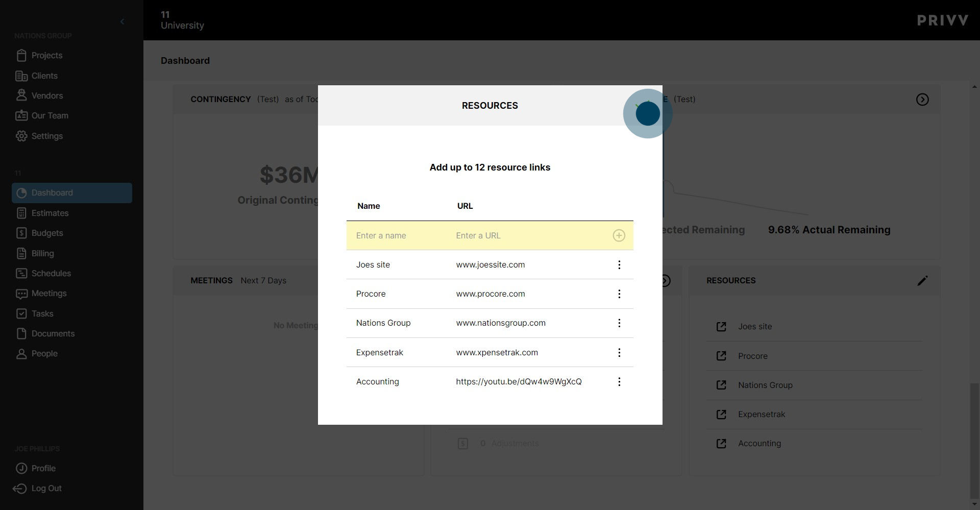Open Vendors in the sidebar
The width and height of the screenshot is (980, 510).
[47, 95]
